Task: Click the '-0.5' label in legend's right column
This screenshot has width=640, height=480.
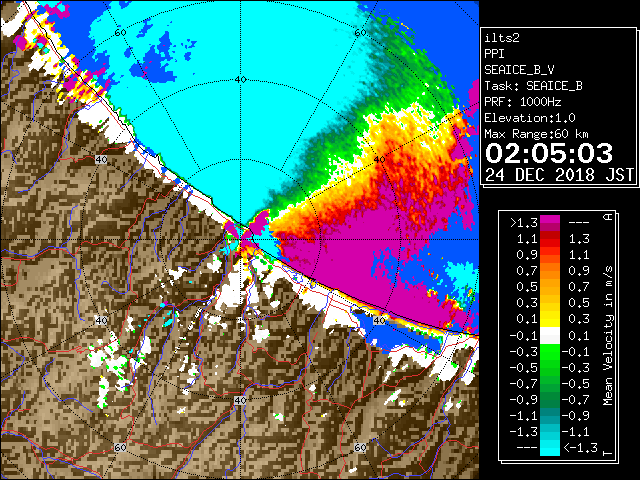Action: 576,384
